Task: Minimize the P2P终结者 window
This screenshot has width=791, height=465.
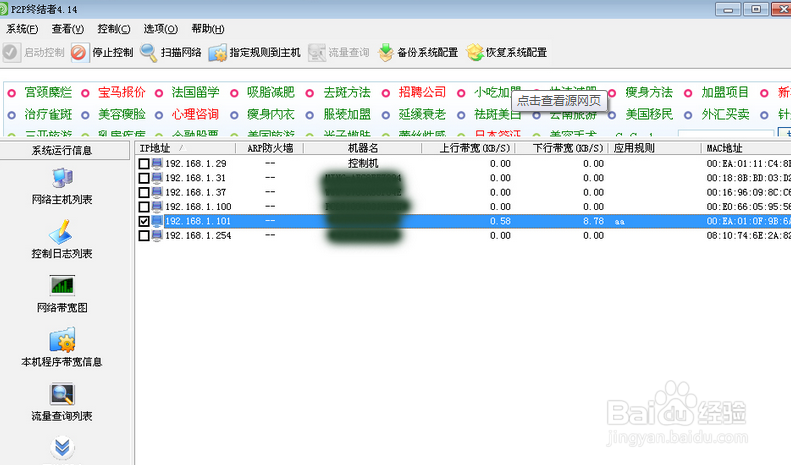Action: click(x=728, y=10)
